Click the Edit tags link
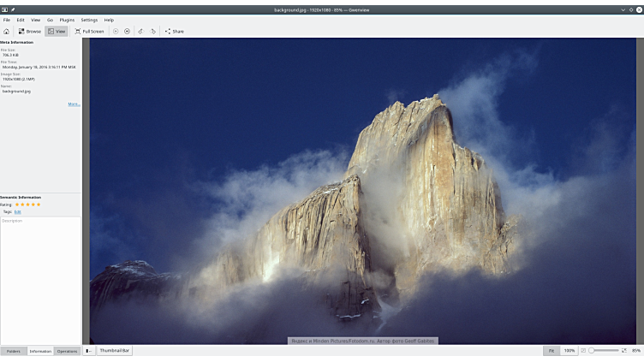The height and width of the screenshot is (362, 644). [x=17, y=211]
